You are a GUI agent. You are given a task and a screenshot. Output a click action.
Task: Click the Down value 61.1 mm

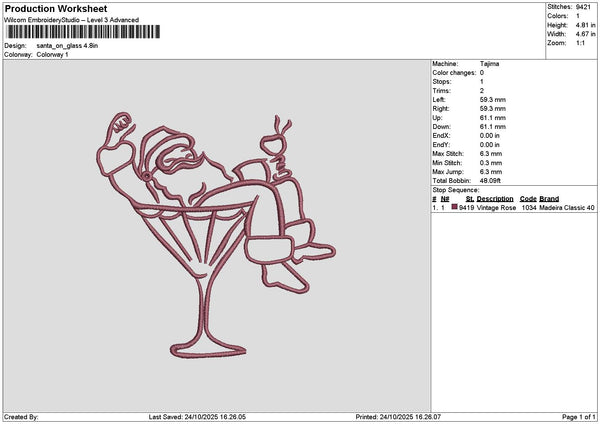pyautogui.click(x=492, y=127)
